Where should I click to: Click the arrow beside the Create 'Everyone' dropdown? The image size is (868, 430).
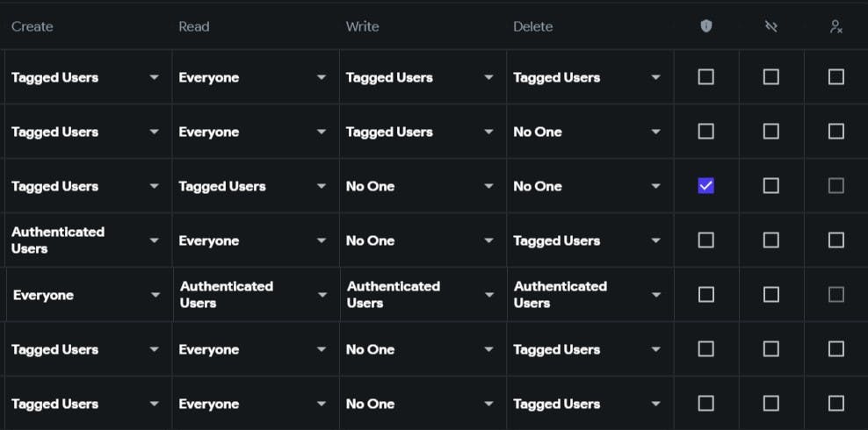(156, 295)
